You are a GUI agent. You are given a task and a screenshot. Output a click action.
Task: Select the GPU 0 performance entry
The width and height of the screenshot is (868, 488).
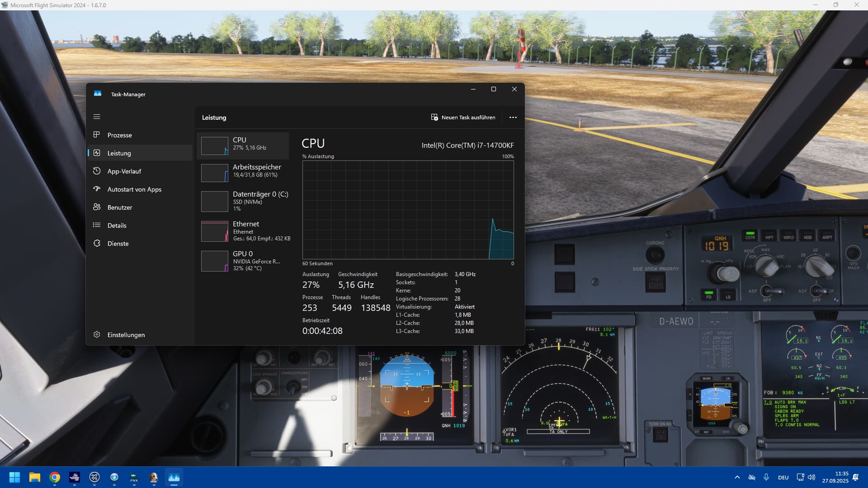point(243,261)
